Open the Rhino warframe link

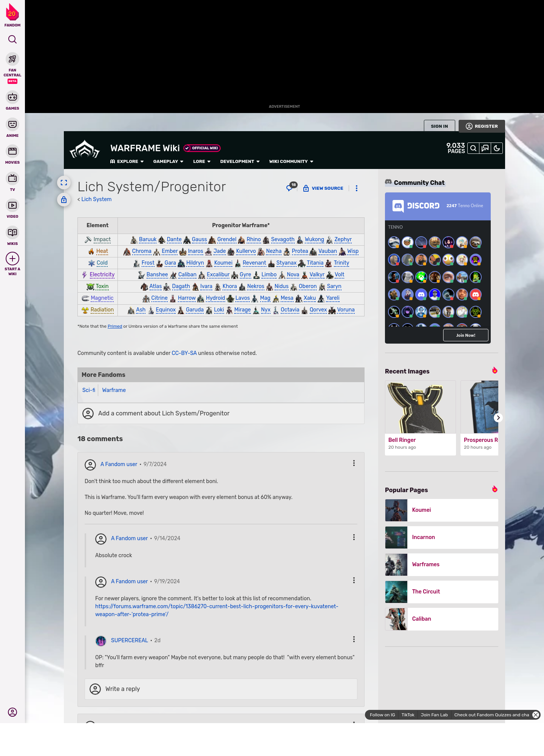click(253, 239)
